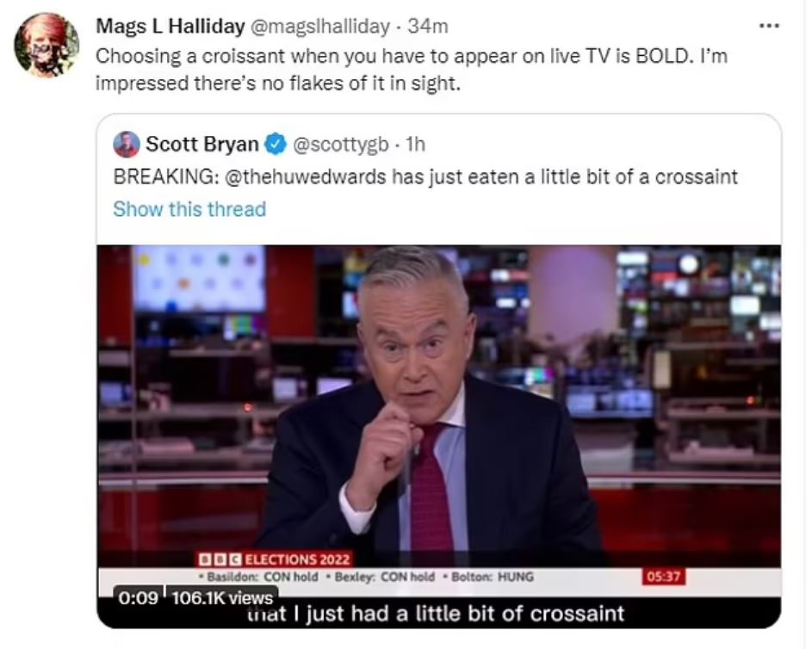Open the three-dot more options menu
Image resolution: width=812 pixels, height=649 pixels.
[769, 25]
